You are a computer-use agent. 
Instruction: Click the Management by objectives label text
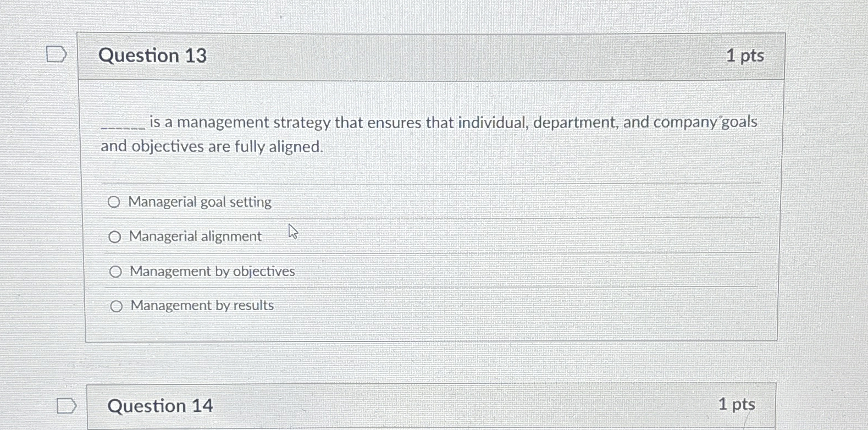[x=212, y=271]
